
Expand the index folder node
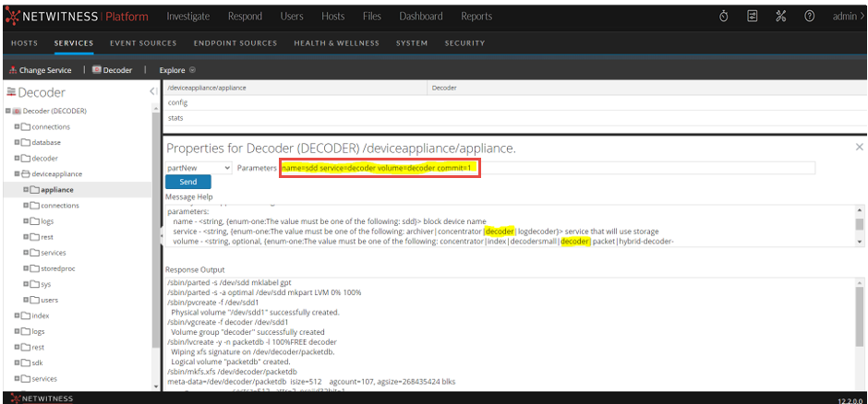click(x=17, y=315)
